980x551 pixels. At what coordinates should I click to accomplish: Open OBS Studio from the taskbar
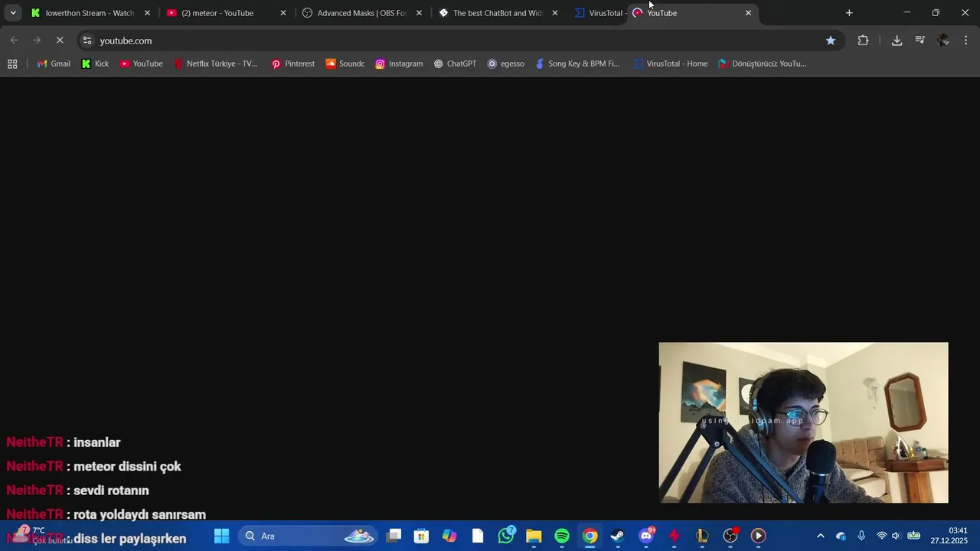pyautogui.click(x=730, y=536)
